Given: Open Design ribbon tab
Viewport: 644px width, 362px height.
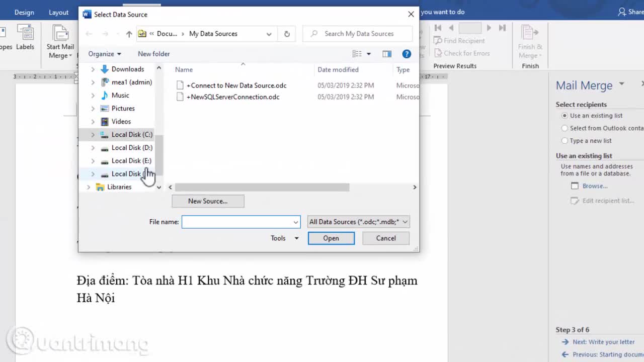Looking at the screenshot, I should click(24, 12).
